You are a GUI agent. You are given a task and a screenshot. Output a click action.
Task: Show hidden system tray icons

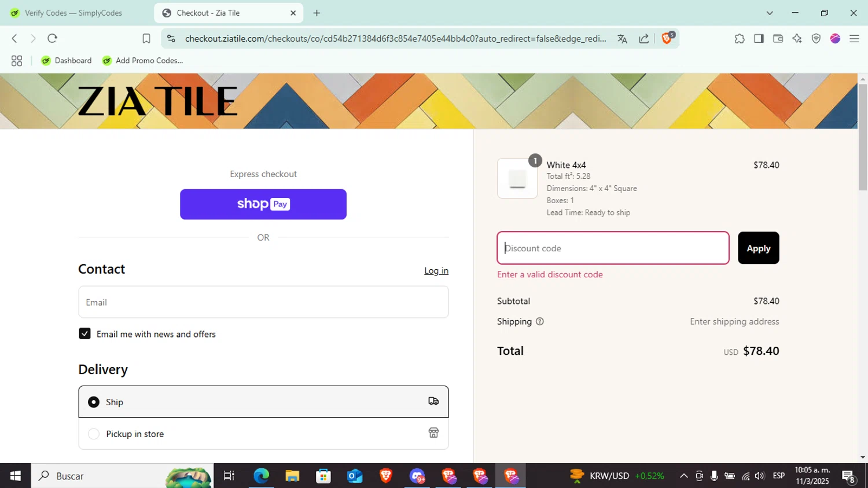(683, 476)
